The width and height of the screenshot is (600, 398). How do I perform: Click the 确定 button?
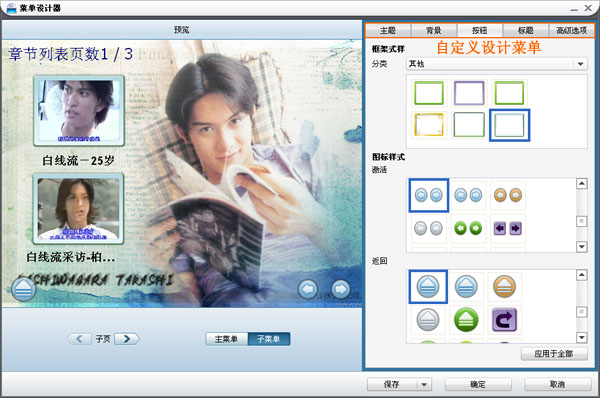[478, 385]
